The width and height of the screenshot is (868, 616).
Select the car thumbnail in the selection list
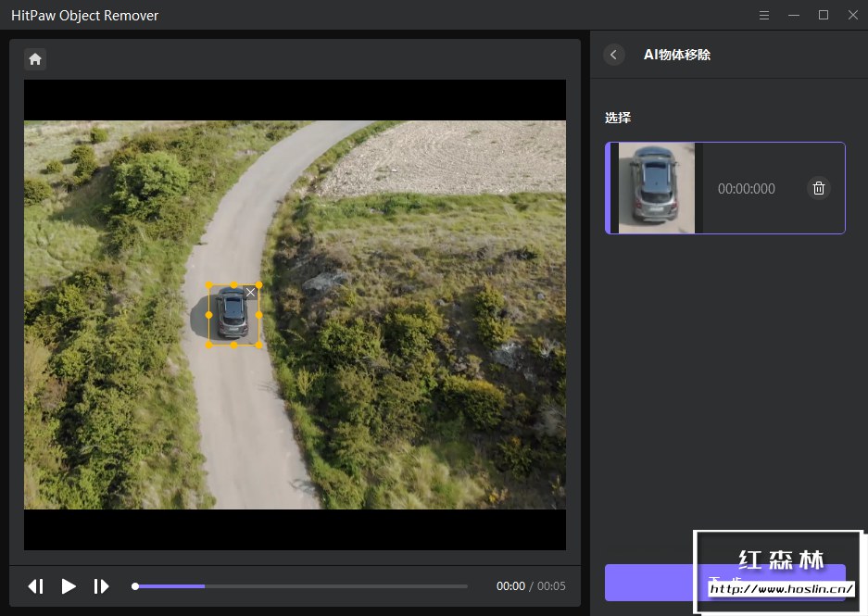(x=656, y=188)
